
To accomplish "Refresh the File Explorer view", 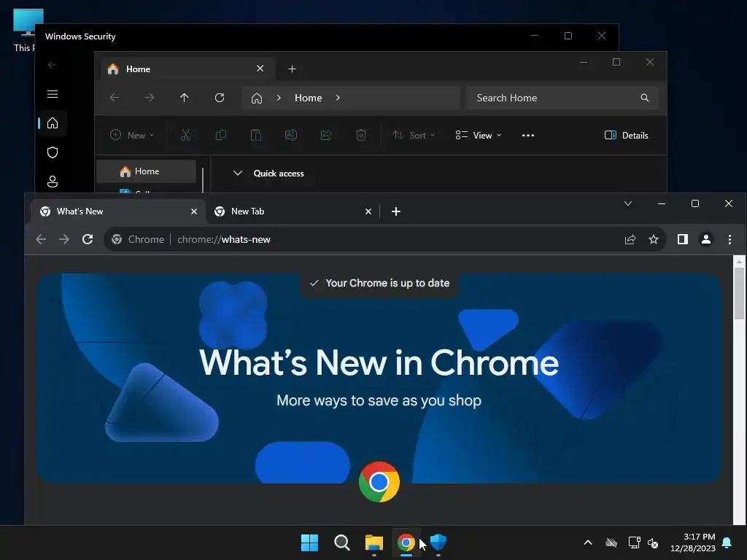I will click(x=219, y=98).
